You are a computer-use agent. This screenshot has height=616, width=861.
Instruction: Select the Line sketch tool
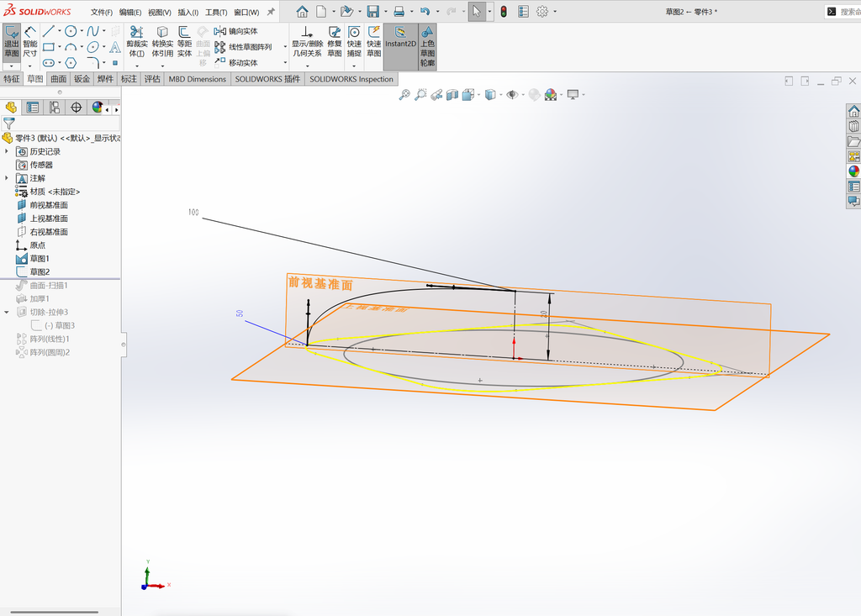point(48,31)
